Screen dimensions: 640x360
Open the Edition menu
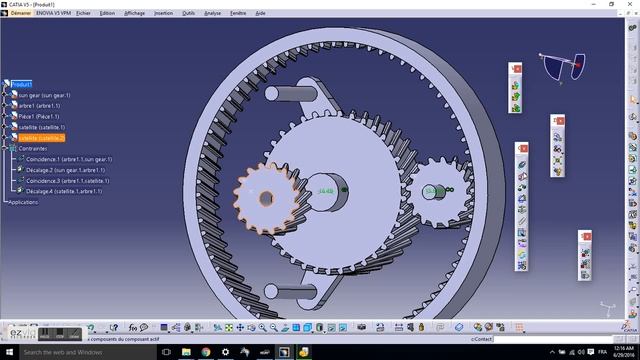click(107, 13)
